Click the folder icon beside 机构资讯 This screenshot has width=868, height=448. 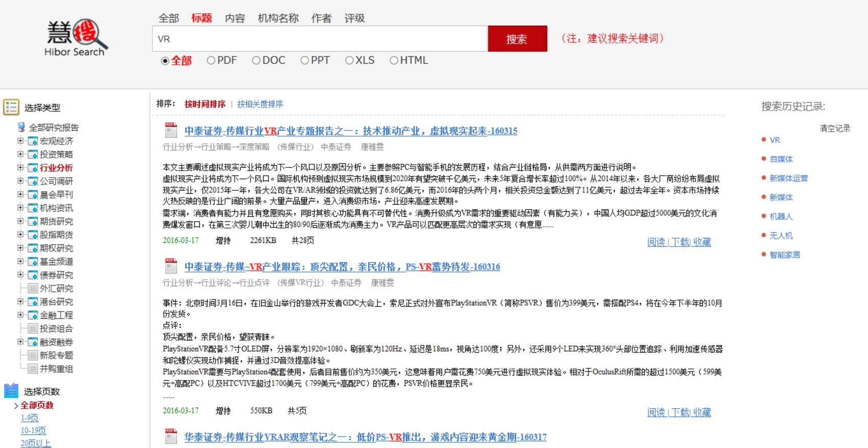pos(33,208)
